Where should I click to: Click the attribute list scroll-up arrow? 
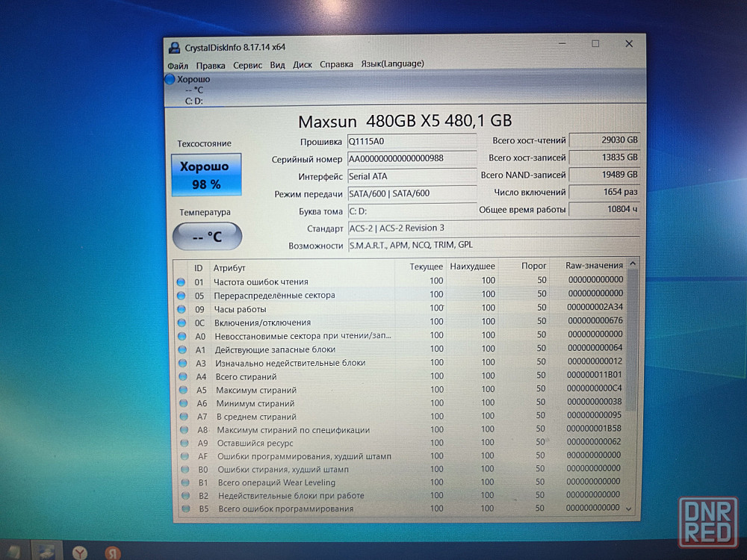tap(633, 264)
